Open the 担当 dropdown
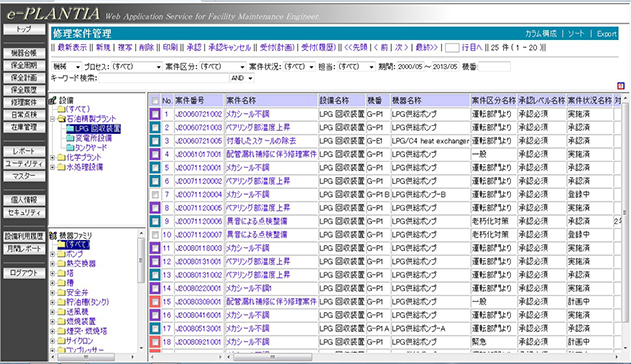Viewport: 631px width, 364px height. 356,66
